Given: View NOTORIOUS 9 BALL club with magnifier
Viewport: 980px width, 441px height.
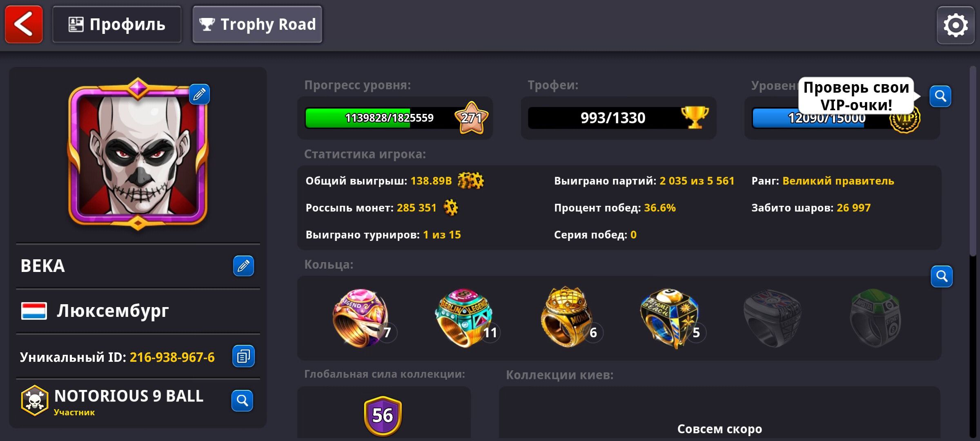Looking at the screenshot, I should tap(242, 401).
